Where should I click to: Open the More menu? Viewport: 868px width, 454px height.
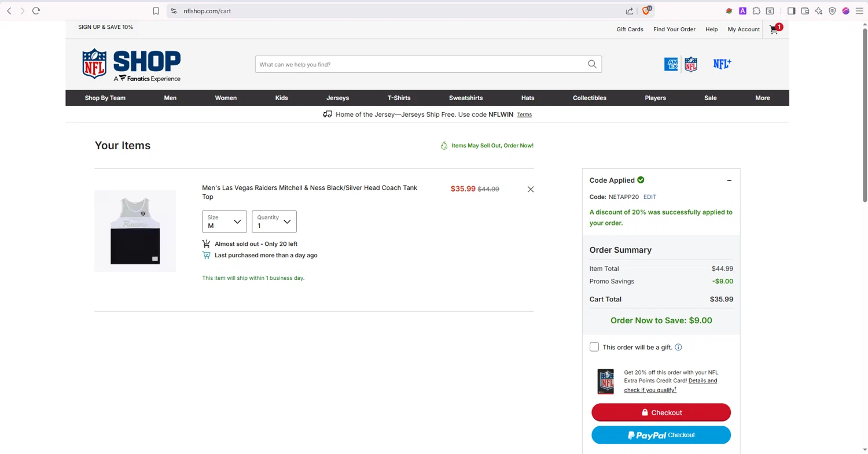pos(763,98)
